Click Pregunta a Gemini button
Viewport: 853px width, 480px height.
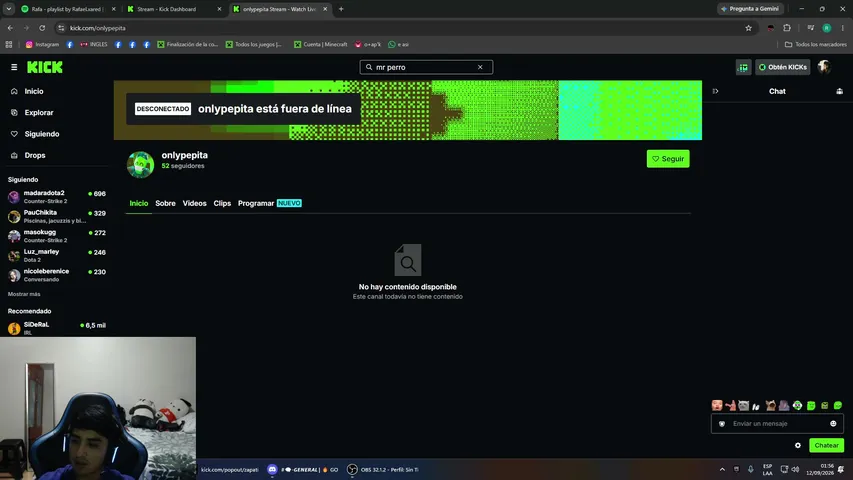750,9
